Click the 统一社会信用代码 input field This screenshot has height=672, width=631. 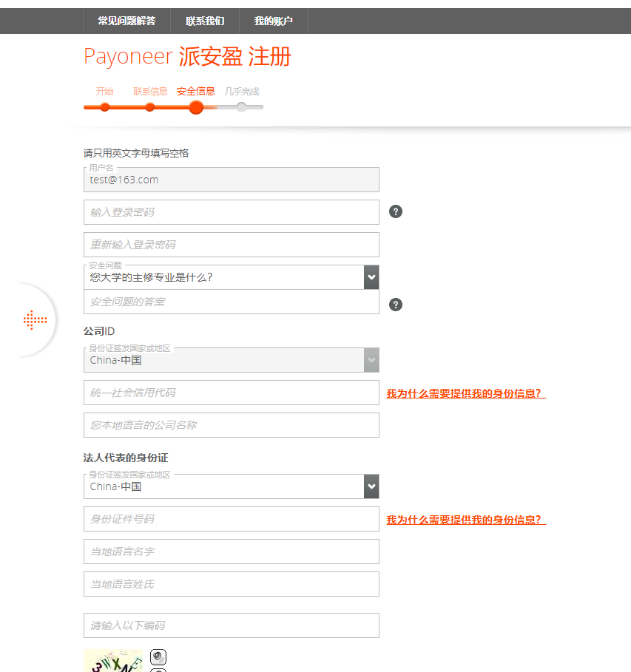point(231,393)
